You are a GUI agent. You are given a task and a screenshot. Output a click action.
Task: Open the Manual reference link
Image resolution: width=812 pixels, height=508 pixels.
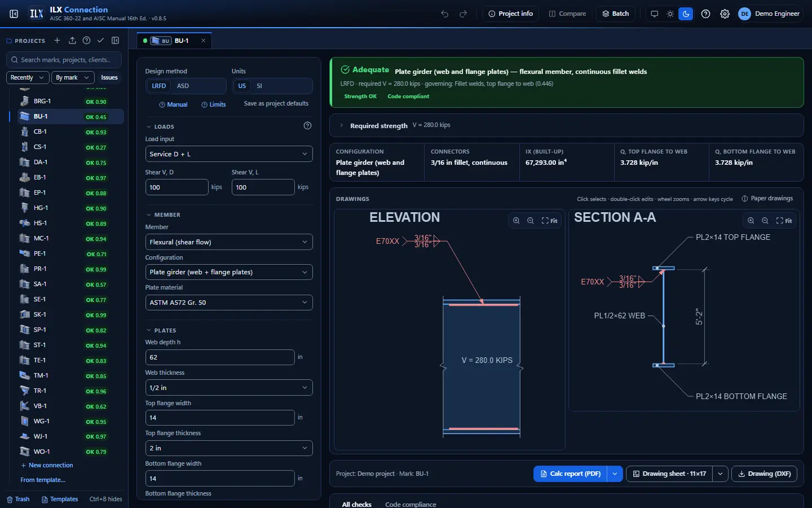click(x=173, y=104)
